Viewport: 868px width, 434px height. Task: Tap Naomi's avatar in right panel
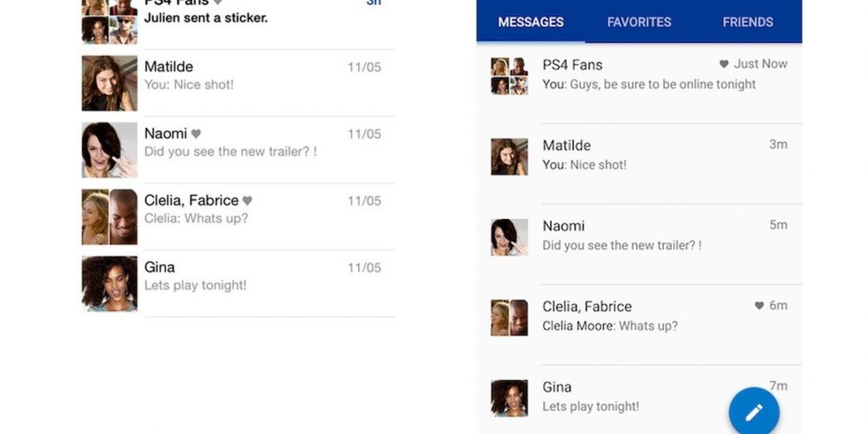coord(509,236)
